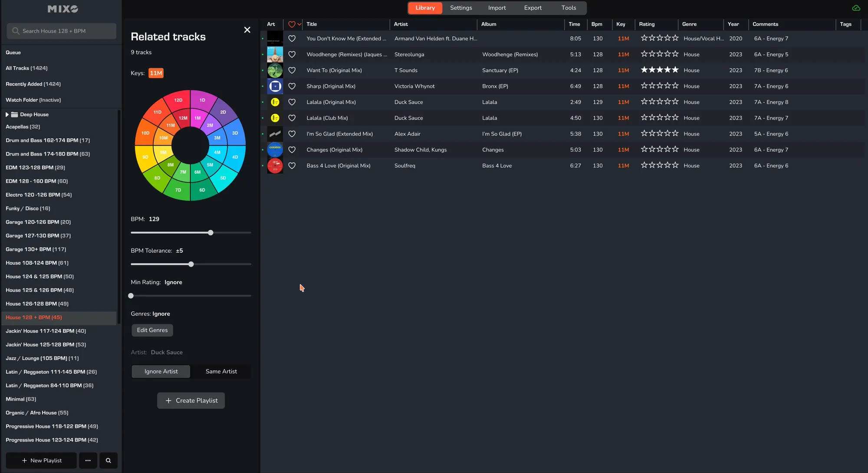Expand the Deep House folder
Screen dimensions: 868x473
tap(7, 114)
